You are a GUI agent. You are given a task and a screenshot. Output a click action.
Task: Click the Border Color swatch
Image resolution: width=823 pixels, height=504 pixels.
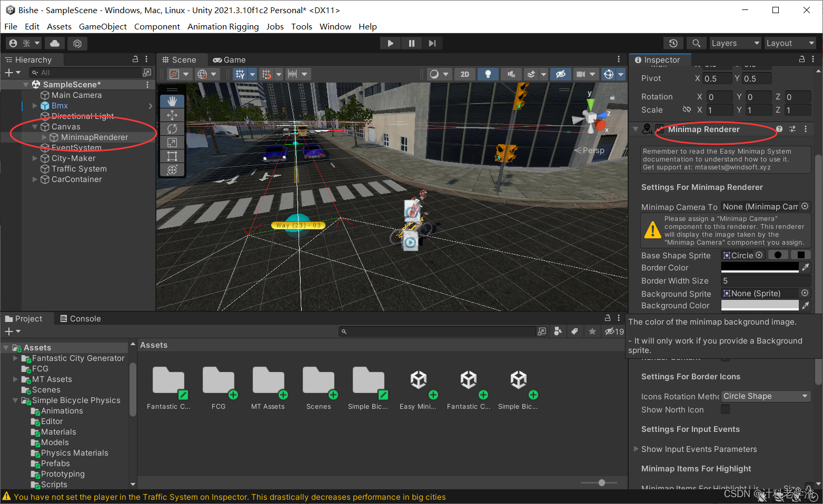coord(760,267)
